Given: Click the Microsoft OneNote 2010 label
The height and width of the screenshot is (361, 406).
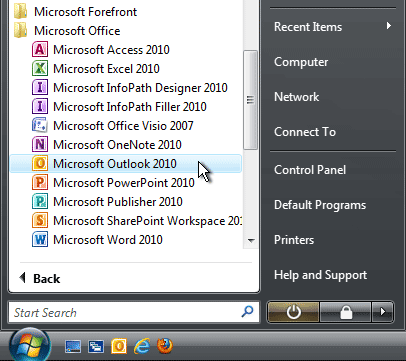Looking at the screenshot, I should pyautogui.click(x=117, y=145).
